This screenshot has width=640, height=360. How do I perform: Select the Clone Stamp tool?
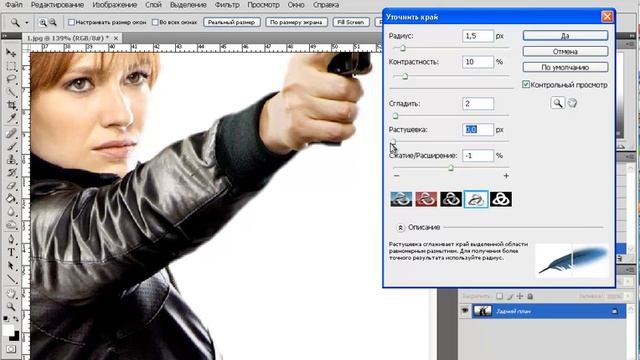11,159
